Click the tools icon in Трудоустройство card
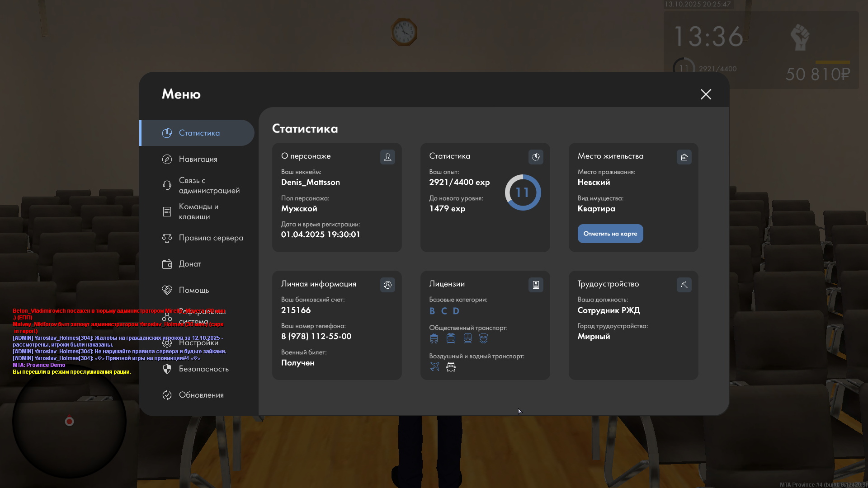 [684, 285]
